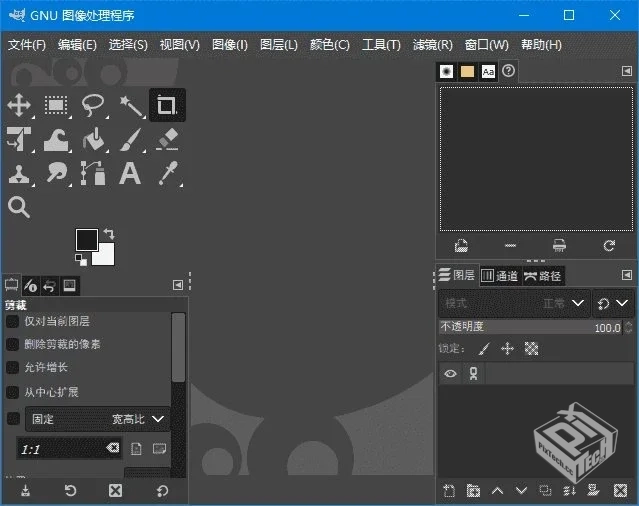Open the foreground color swatch

86,240
